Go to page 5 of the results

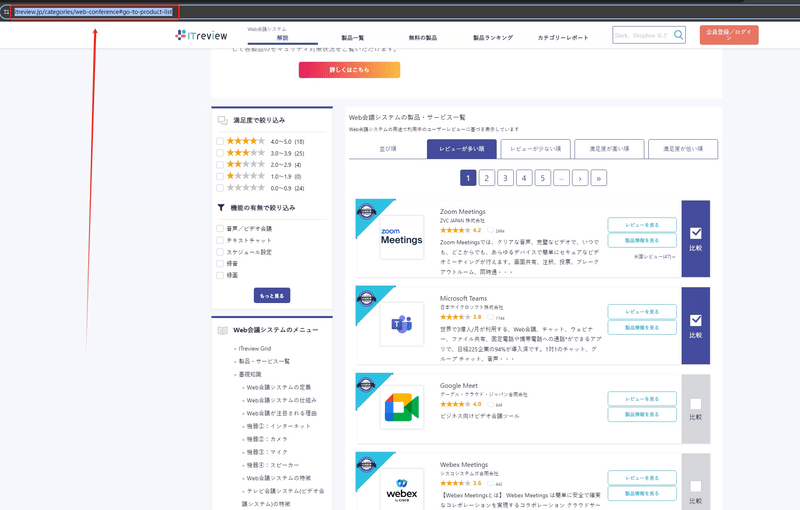click(542, 178)
